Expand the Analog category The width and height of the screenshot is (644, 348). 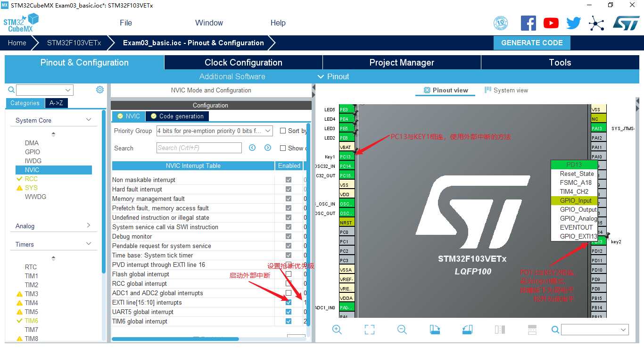click(89, 225)
